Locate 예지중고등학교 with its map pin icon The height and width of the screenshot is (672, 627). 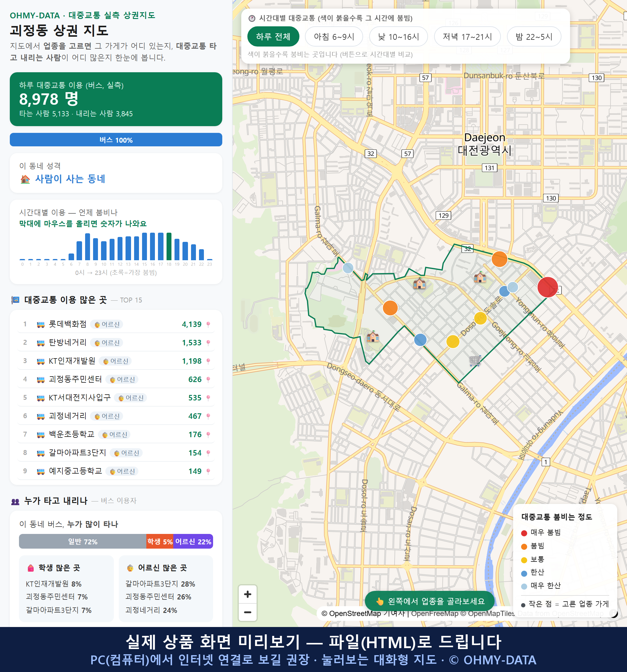pyautogui.click(x=208, y=471)
